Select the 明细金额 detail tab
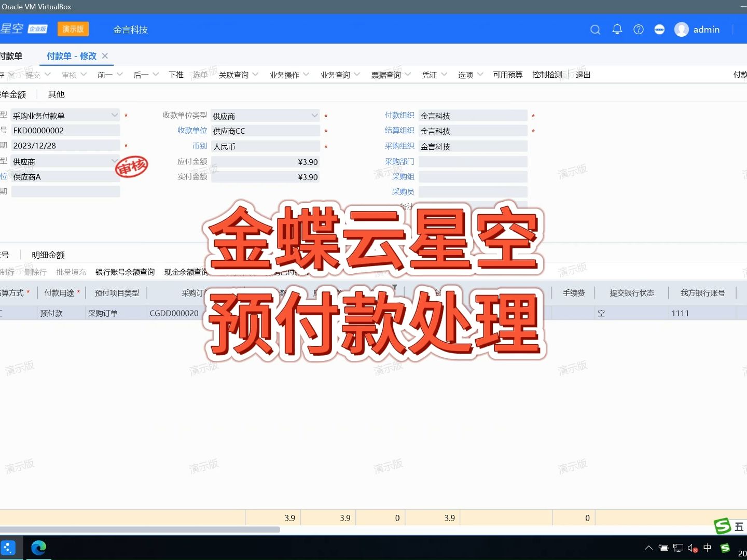Image resolution: width=747 pixels, height=560 pixels. pyautogui.click(x=48, y=255)
